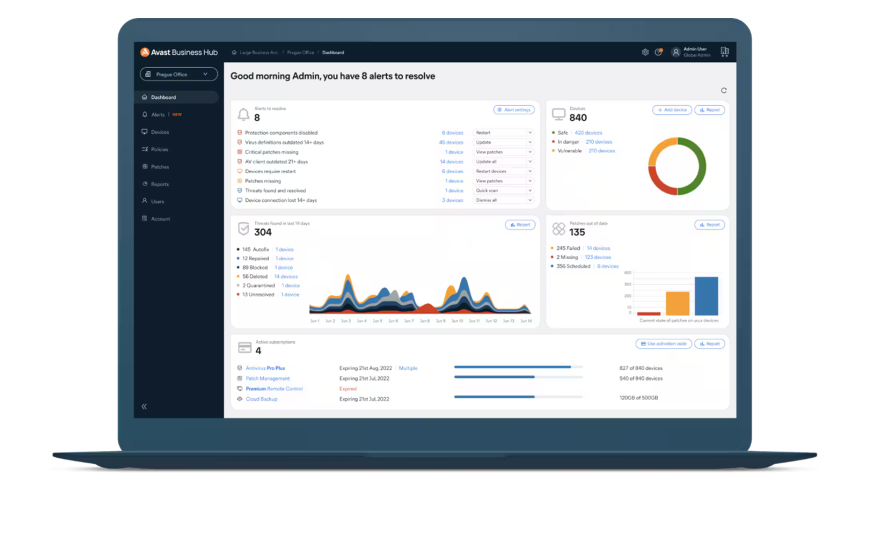Open the Dismiss all action dropdown
Image resolution: width=870 pixels, height=534 pixels.
[503, 200]
